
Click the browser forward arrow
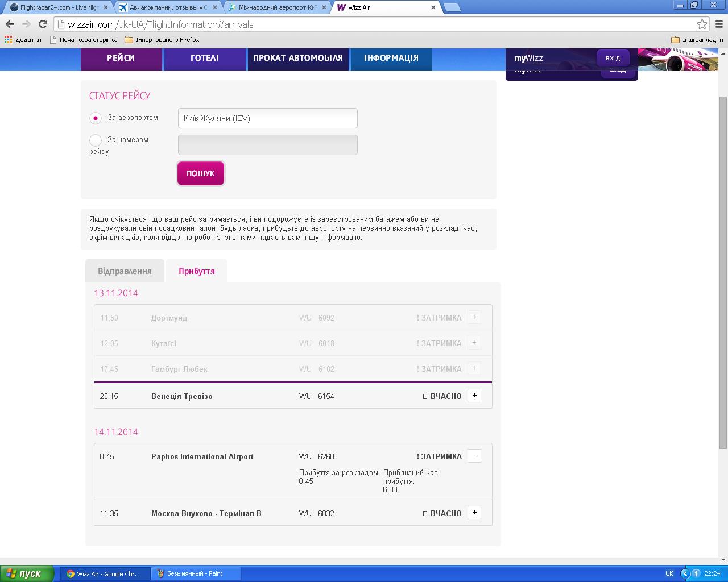click(26, 24)
